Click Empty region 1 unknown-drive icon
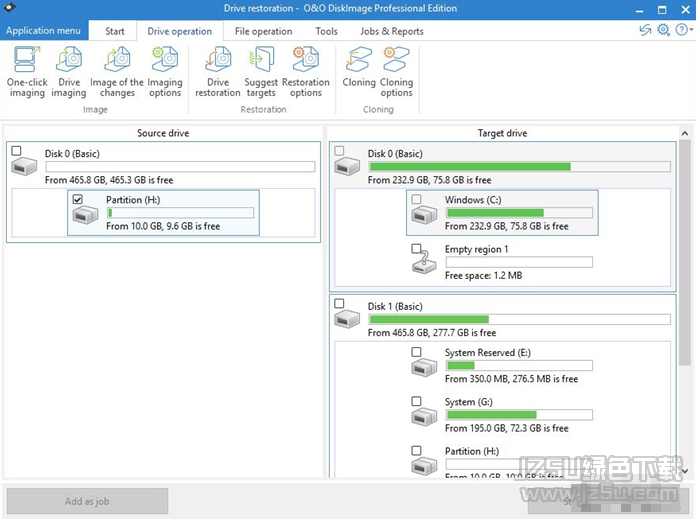696x520 pixels. (x=424, y=262)
